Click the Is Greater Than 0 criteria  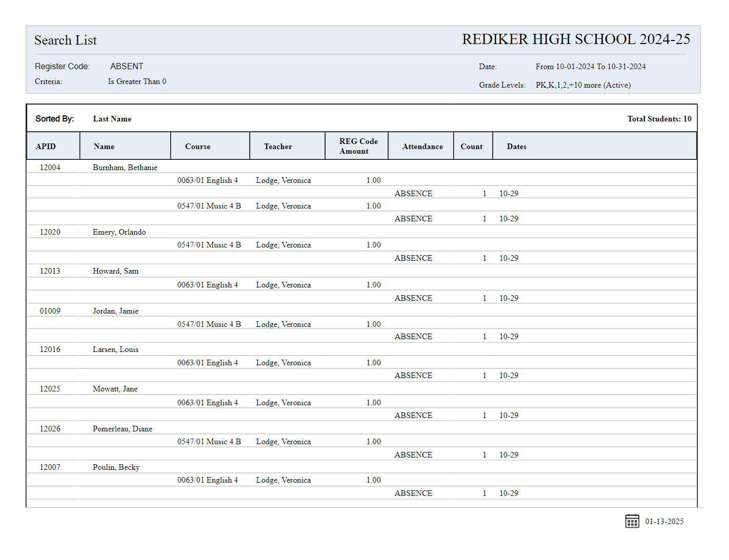click(x=137, y=81)
